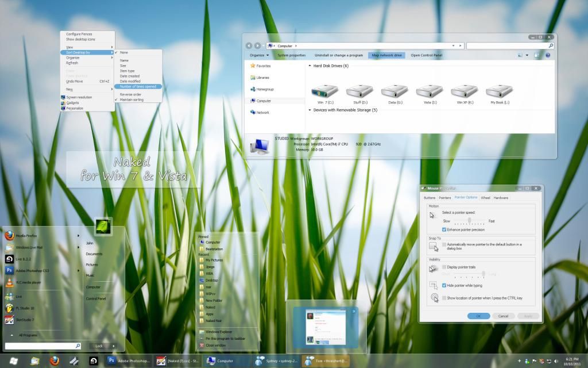Open the change view dropdown arrow
Image resolution: width=588 pixels, height=368 pixels.
coord(527,55)
